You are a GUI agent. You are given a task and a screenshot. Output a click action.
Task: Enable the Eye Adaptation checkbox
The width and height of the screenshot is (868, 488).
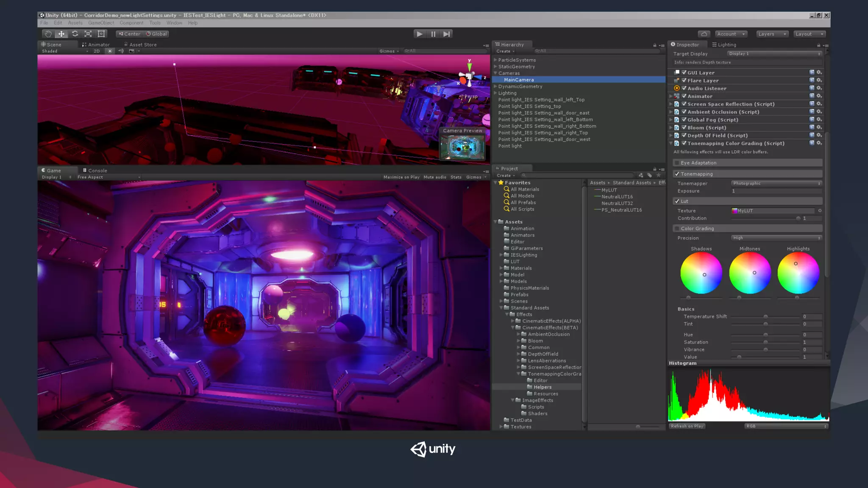677,163
